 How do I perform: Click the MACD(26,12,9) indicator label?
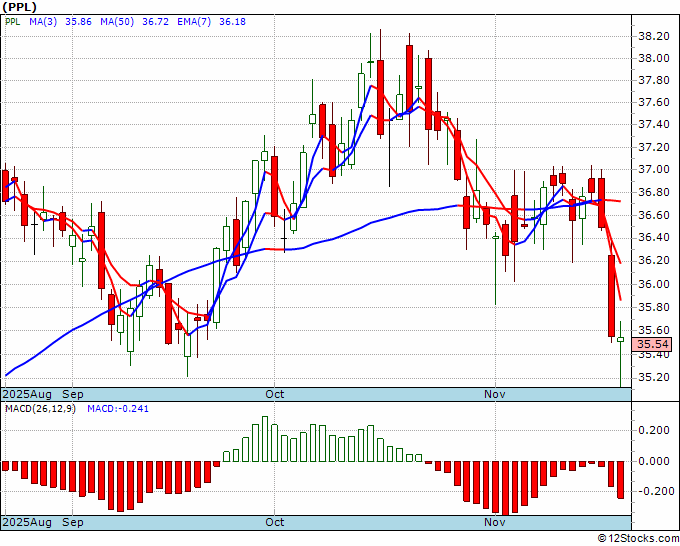pyautogui.click(x=40, y=409)
